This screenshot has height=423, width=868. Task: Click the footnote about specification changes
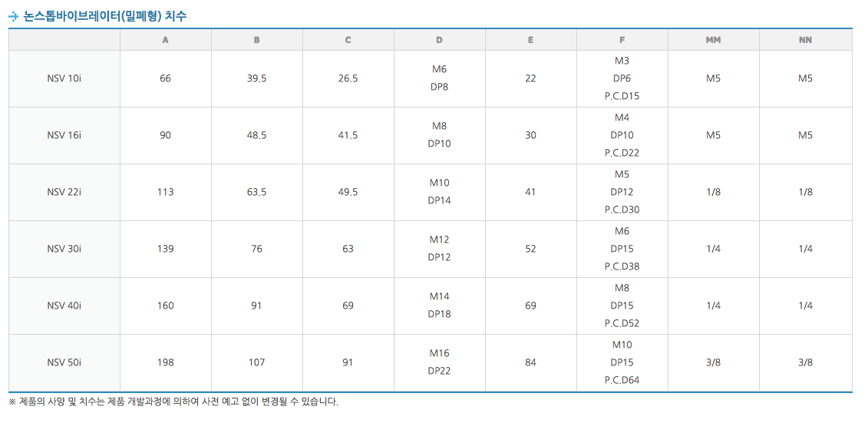pos(173,402)
